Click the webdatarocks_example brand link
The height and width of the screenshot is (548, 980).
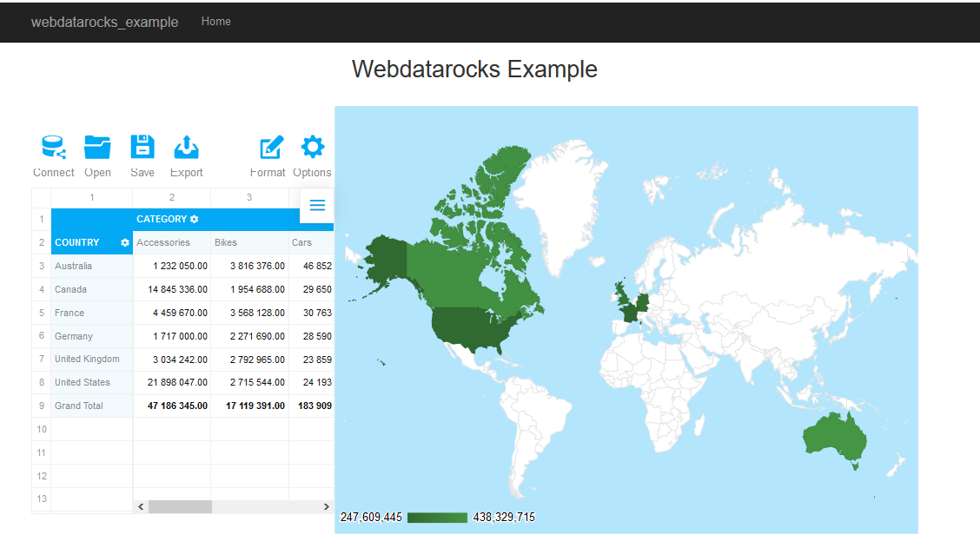104,22
